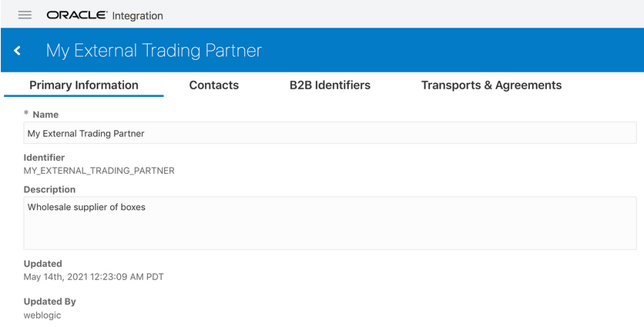Open the Transports & Agreements tab
644x327 pixels.
491,85
